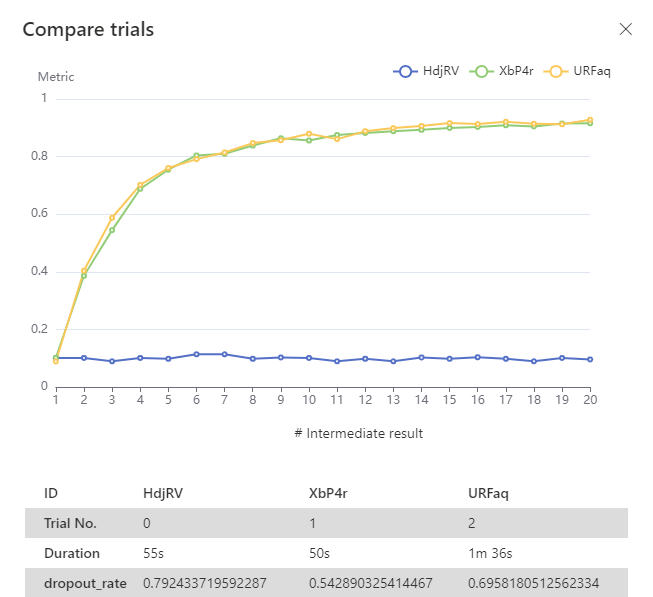
Task: Toggle XbP4r series in chart legend
Action: [516, 72]
